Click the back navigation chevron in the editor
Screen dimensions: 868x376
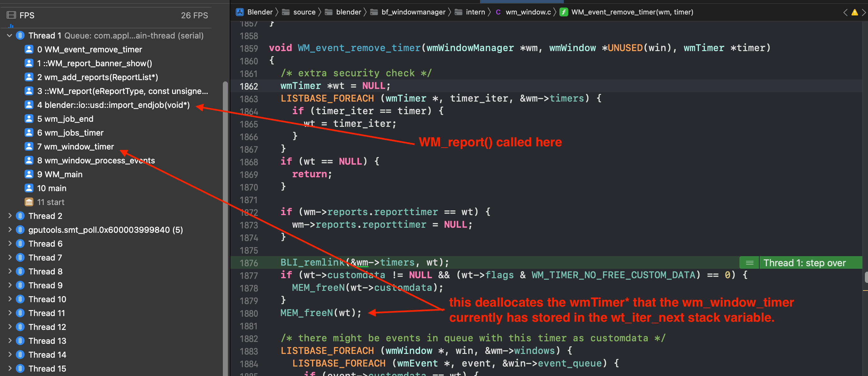click(x=845, y=12)
